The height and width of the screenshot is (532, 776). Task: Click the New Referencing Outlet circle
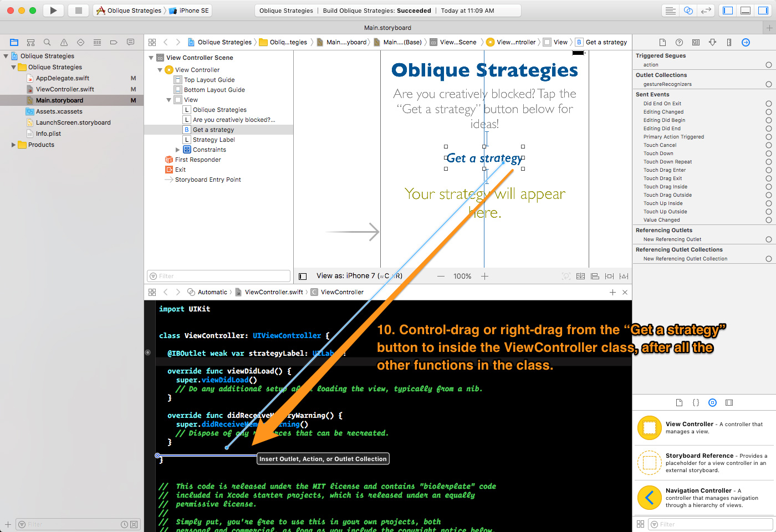[x=768, y=239]
